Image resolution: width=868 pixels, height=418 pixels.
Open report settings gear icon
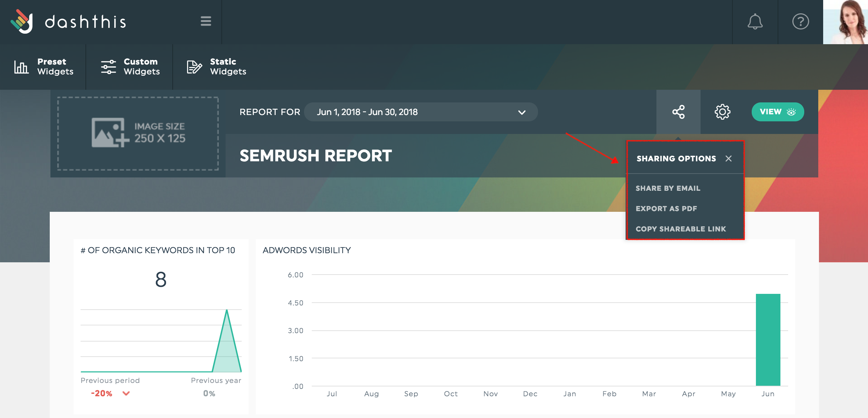[722, 112]
